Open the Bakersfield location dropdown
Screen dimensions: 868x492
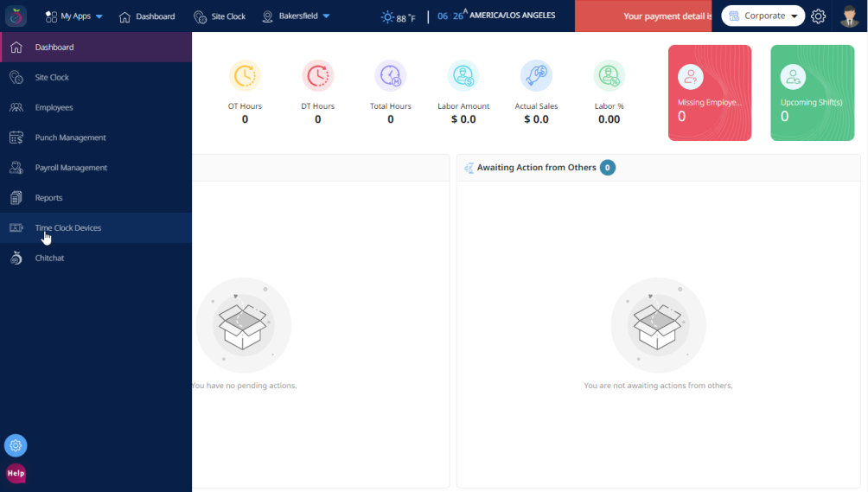[x=297, y=16]
